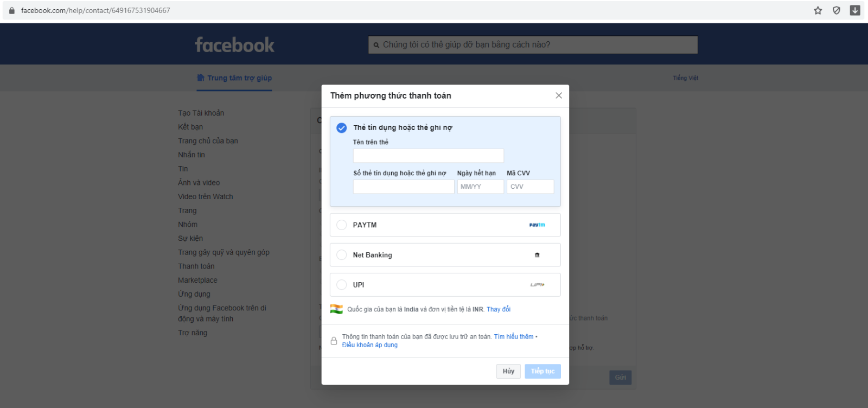Click the Net Banking option label

(x=372, y=255)
